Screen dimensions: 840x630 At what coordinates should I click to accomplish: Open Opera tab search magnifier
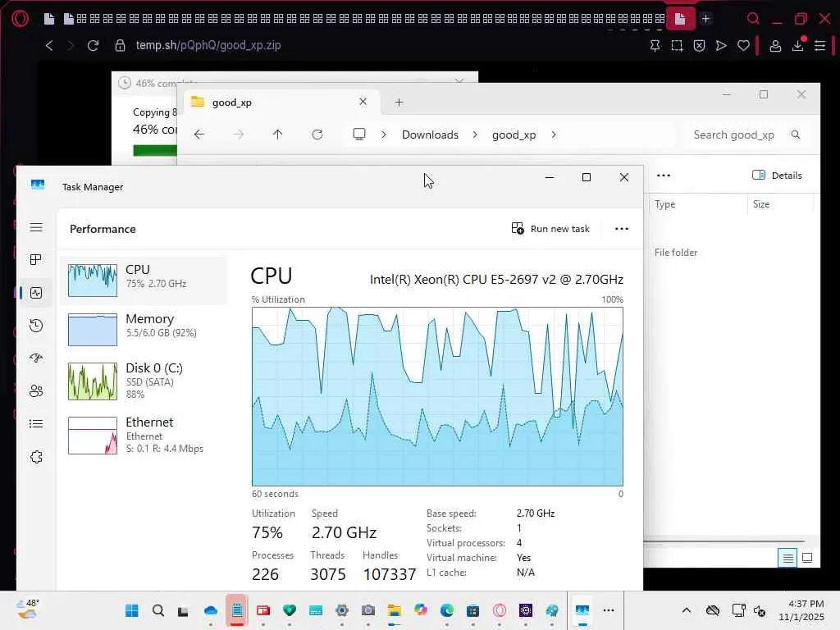pos(753,19)
